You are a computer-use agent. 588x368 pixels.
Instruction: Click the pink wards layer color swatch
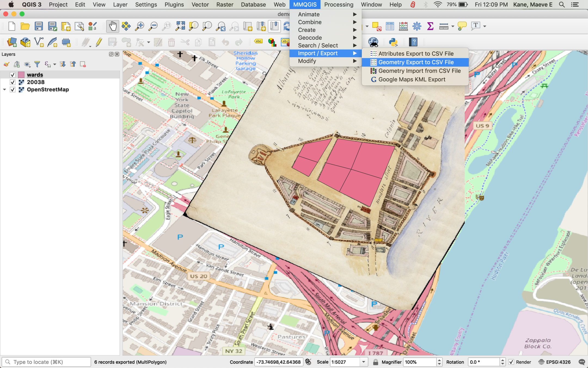pyautogui.click(x=21, y=75)
